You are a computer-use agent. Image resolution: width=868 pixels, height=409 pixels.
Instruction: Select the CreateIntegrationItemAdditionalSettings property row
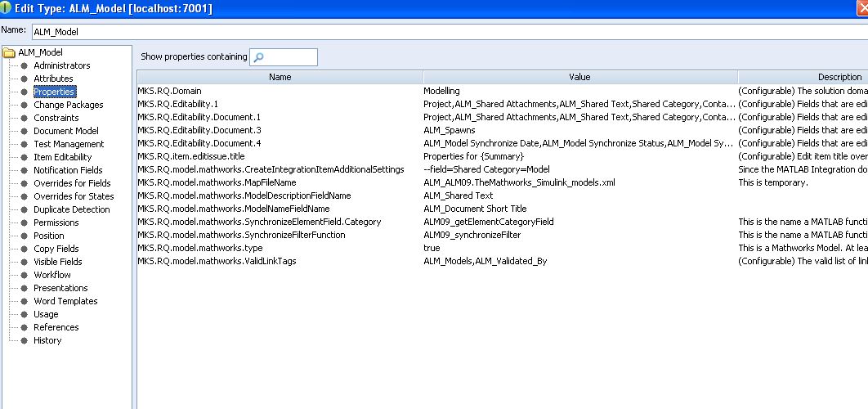(x=503, y=169)
